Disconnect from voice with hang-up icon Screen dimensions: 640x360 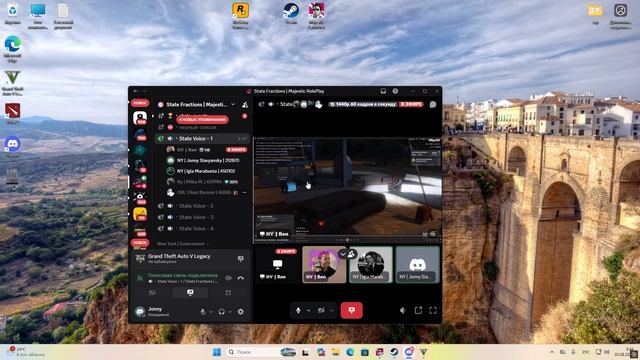pyautogui.click(x=241, y=278)
